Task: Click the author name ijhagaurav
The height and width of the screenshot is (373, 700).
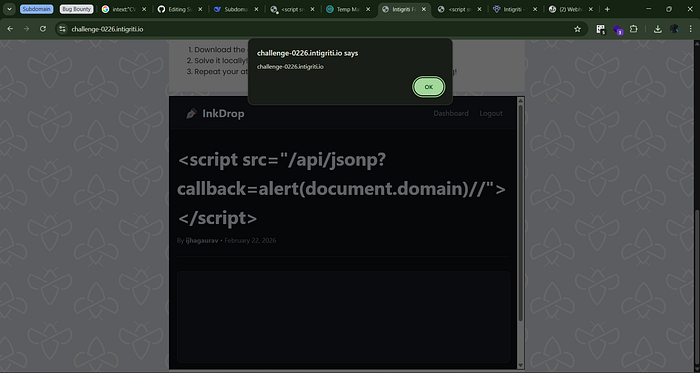Action: [202, 240]
